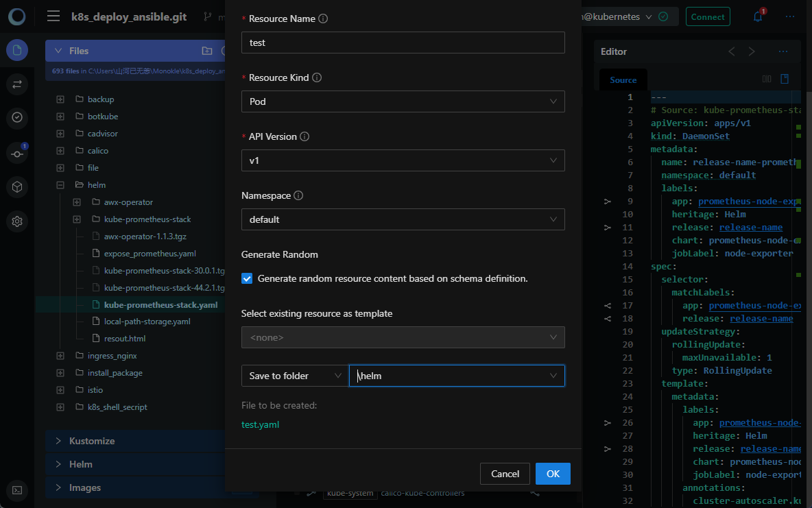Select awx-operator-1.1.3.tgz file
The image size is (812, 508).
tap(145, 237)
